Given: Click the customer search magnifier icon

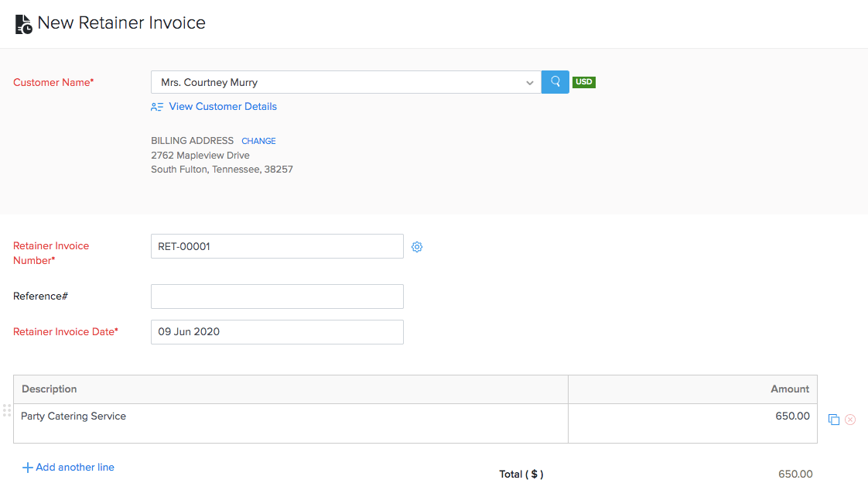Looking at the screenshot, I should 555,81.
